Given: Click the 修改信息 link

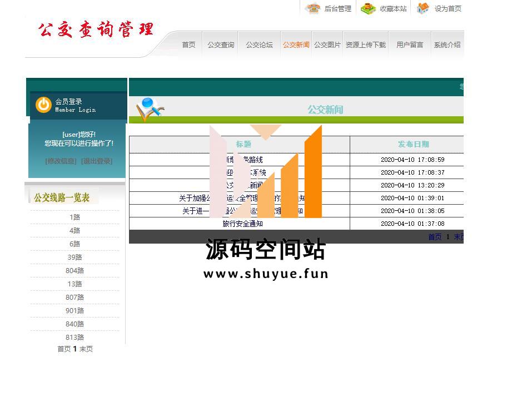Looking at the screenshot, I should coord(61,161).
